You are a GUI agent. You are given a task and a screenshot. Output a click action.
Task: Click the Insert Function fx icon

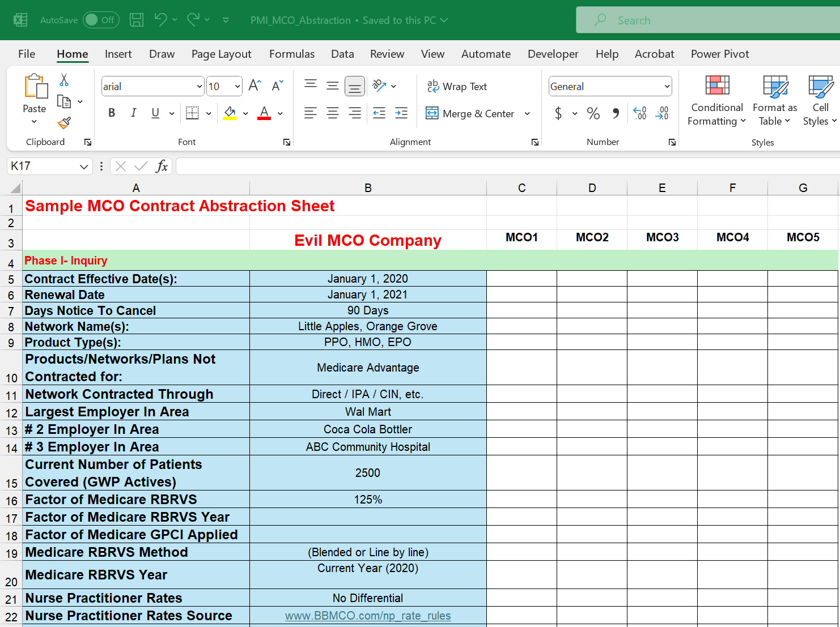pyautogui.click(x=162, y=166)
